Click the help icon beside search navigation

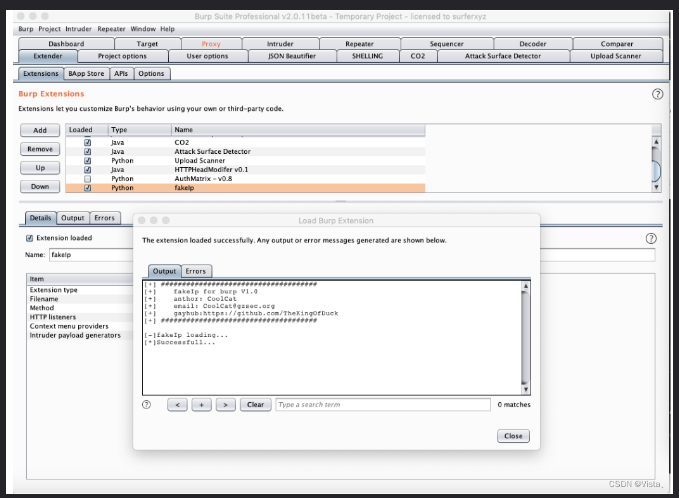point(146,404)
